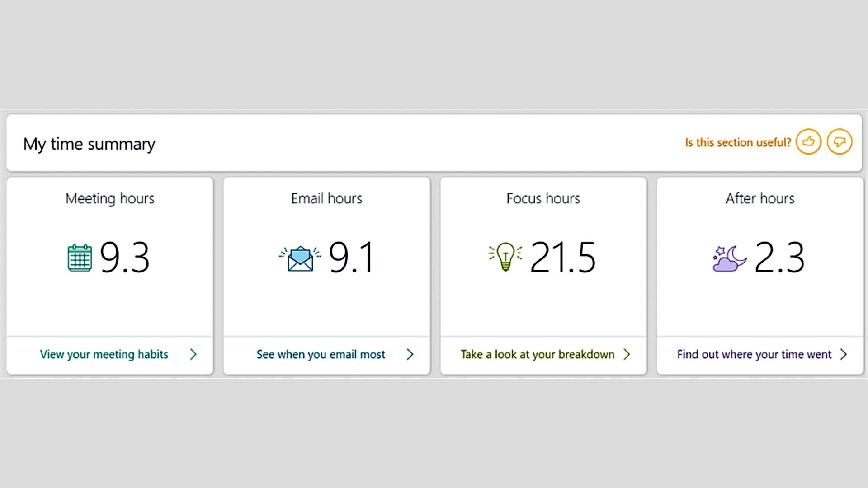Viewport: 868px width, 488px height.
Task: Click the 21.5 focus hours value
Action: [x=563, y=257]
